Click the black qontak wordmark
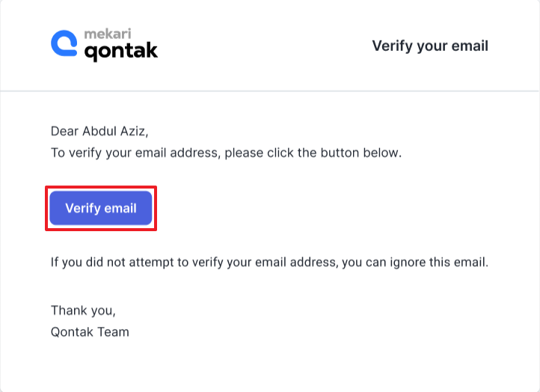 coord(121,52)
